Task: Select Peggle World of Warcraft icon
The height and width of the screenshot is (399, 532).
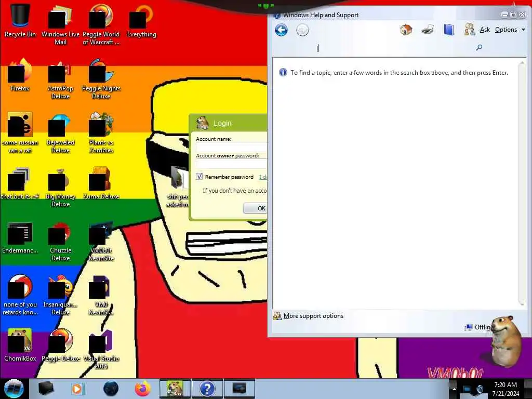Action: 101,24
